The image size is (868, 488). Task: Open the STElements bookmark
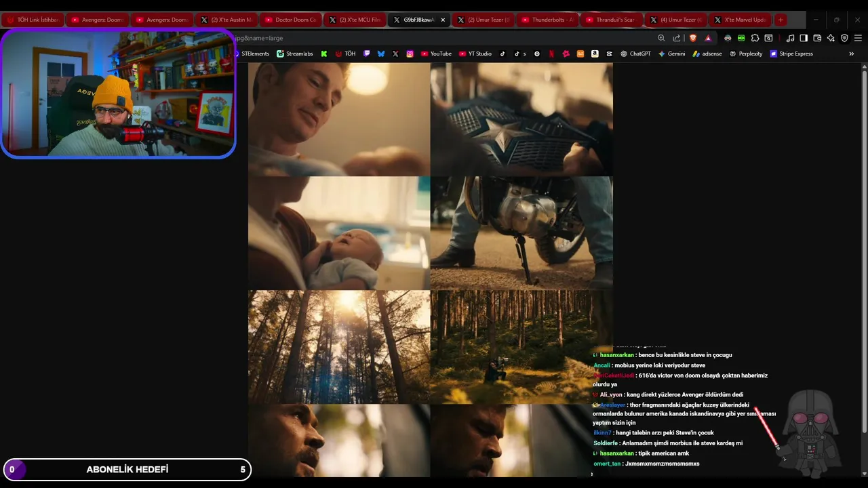[252, 54]
